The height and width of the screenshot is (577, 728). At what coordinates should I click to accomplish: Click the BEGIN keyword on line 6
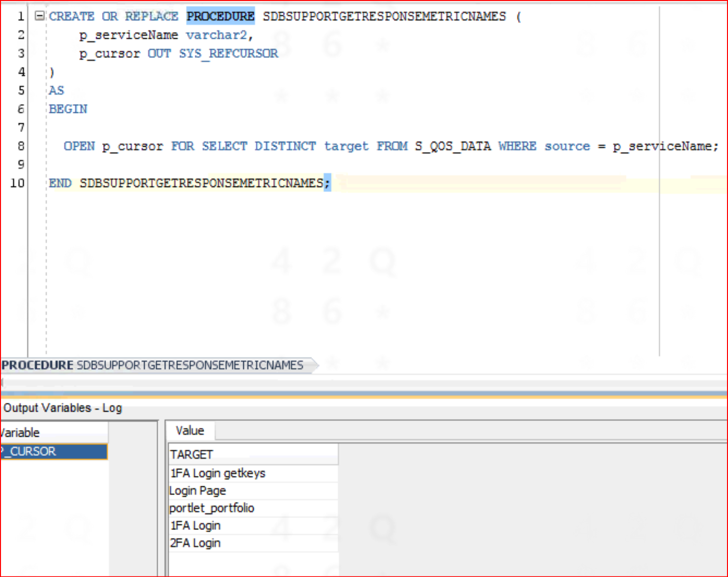(68, 109)
